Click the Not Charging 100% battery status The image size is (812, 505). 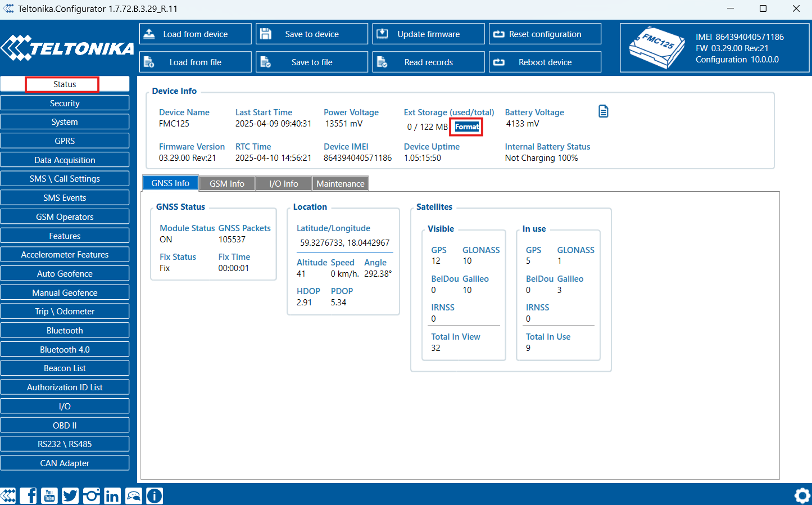[541, 158]
